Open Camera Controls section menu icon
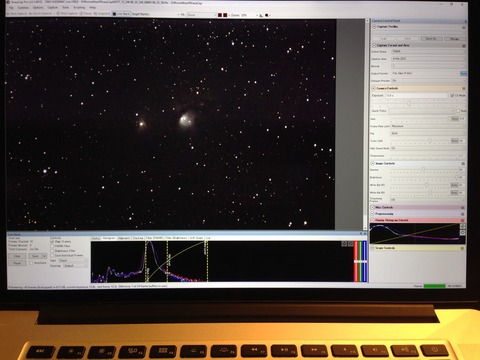The height and width of the screenshot is (360, 480). [x=463, y=89]
